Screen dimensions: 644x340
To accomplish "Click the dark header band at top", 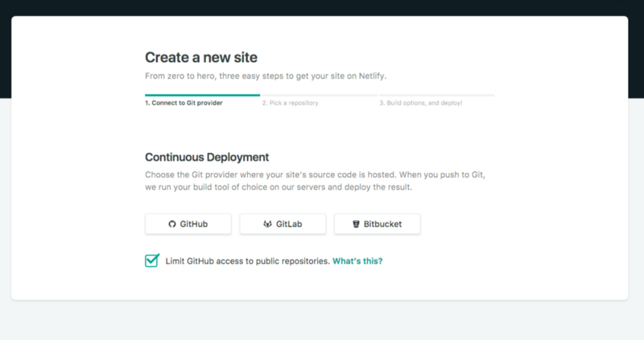I will [x=322, y=6].
